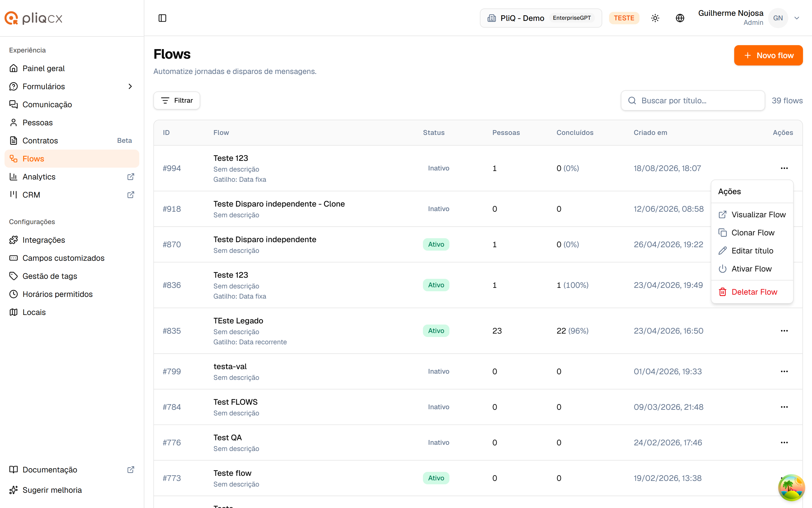Expand the user account dropdown chevron

797,18
